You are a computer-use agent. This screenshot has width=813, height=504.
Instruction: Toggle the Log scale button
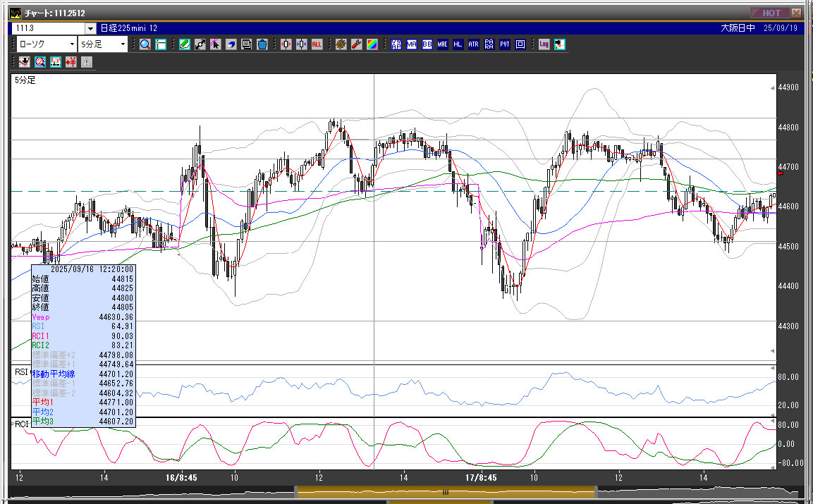coord(544,44)
